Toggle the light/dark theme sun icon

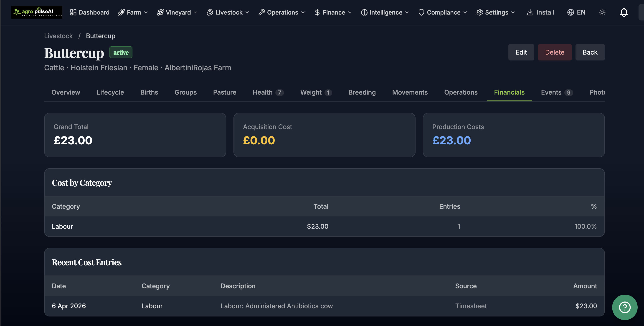click(x=602, y=12)
